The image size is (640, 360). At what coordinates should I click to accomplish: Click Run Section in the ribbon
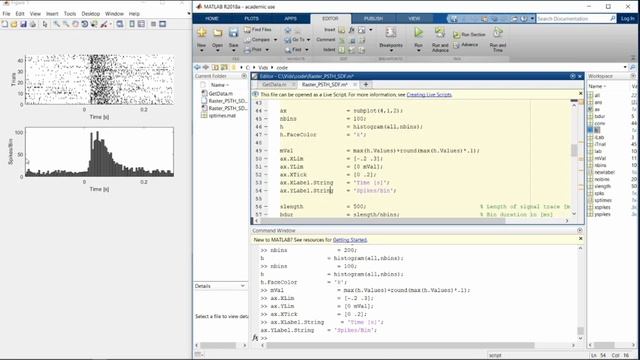click(x=469, y=35)
